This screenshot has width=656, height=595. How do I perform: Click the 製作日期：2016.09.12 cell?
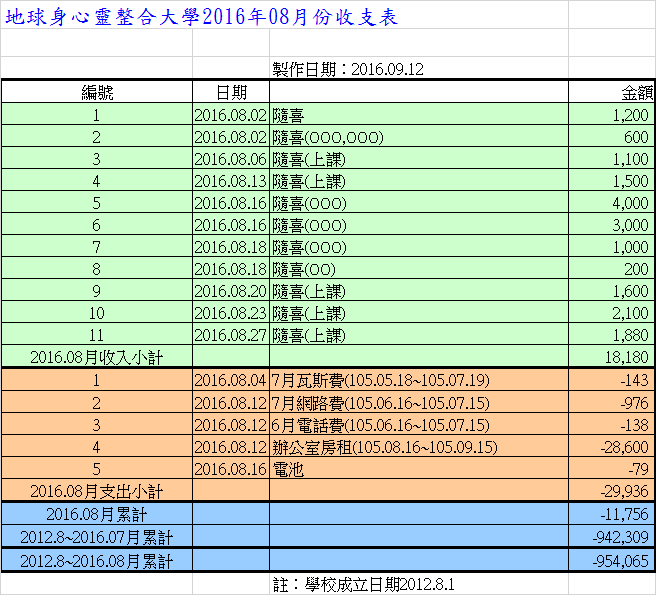tap(419, 69)
